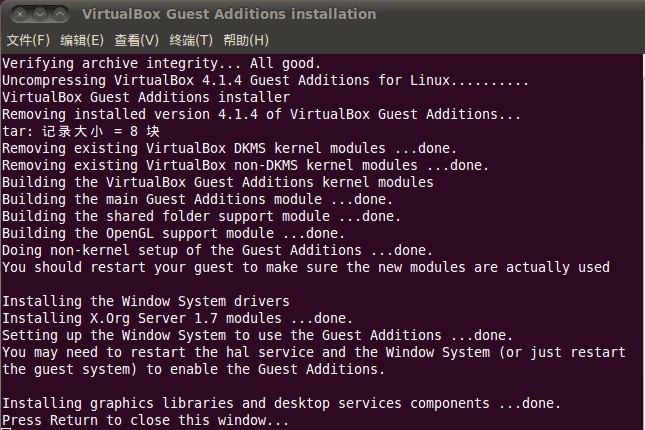Click the window title 'VirtualBox Guest Additions installation'
The width and height of the screenshot is (645, 430).
[229, 14]
